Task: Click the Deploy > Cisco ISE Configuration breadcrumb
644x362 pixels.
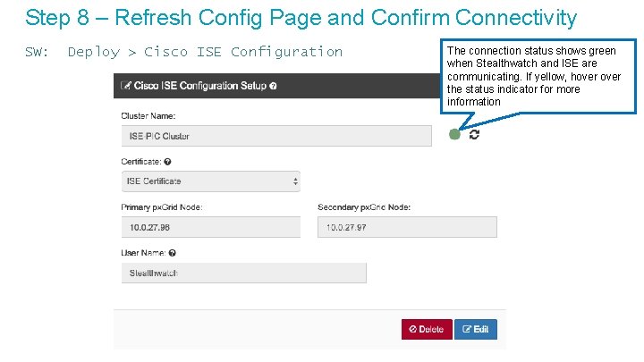Action: 205,52
